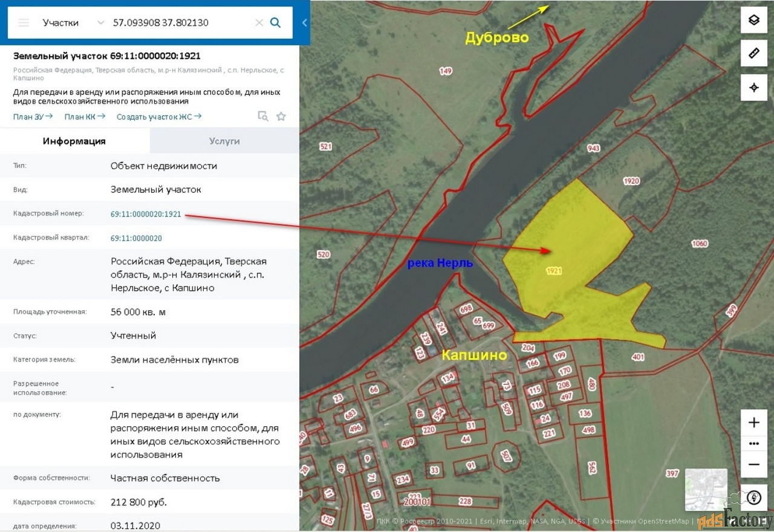Open the three-dots zoom options
Viewport: 774px width, 532px height.
(x=754, y=443)
